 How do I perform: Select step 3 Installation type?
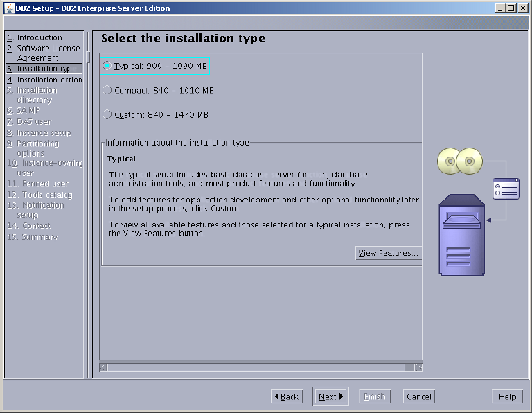point(44,69)
